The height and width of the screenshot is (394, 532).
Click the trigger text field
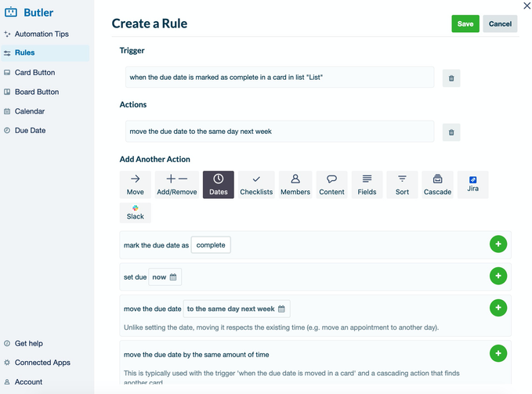pyautogui.click(x=280, y=78)
